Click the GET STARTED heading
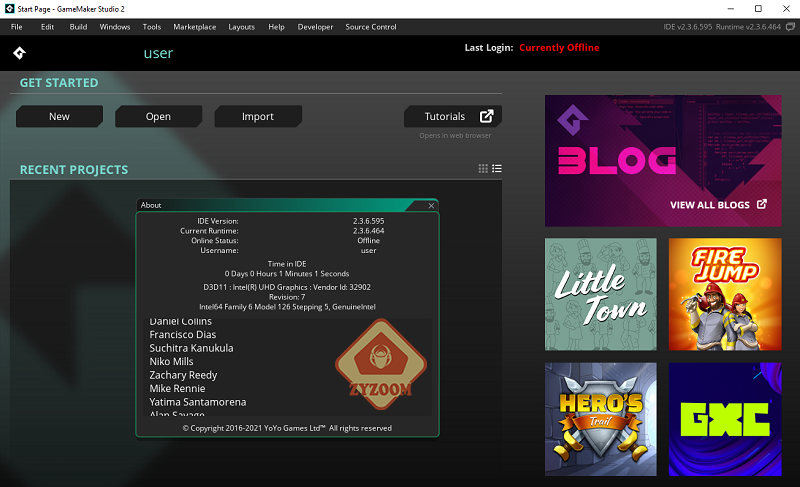The height and width of the screenshot is (487, 800). [59, 83]
